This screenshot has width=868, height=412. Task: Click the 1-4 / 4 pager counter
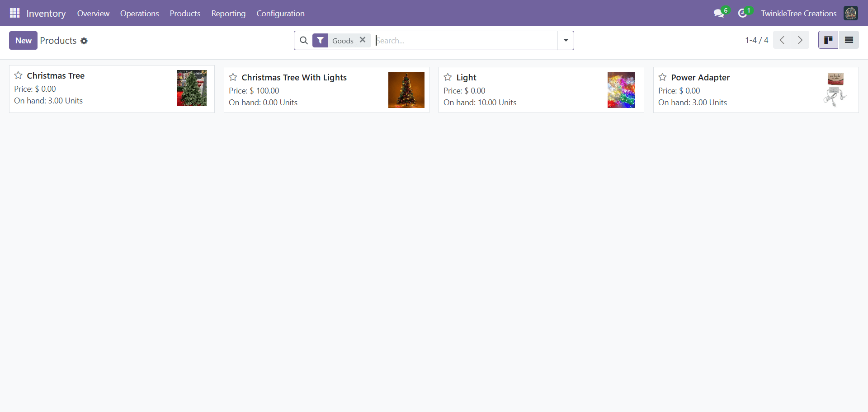point(757,40)
